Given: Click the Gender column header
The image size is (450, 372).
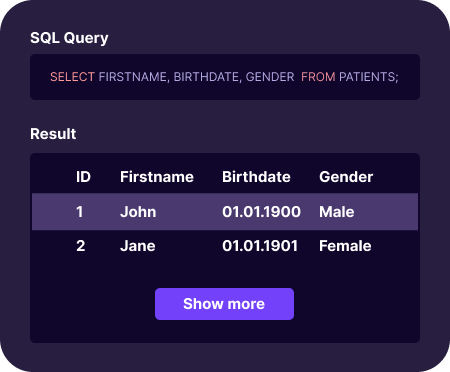Looking at the screenshot, I should point(346,177).
